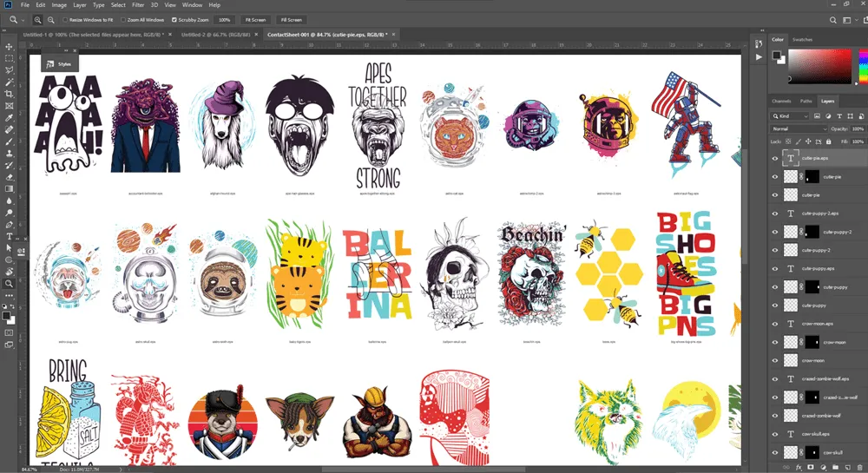Select the History Brush tool
The height and width of the screenshot is (473, 868).
(x=9, y=166)
